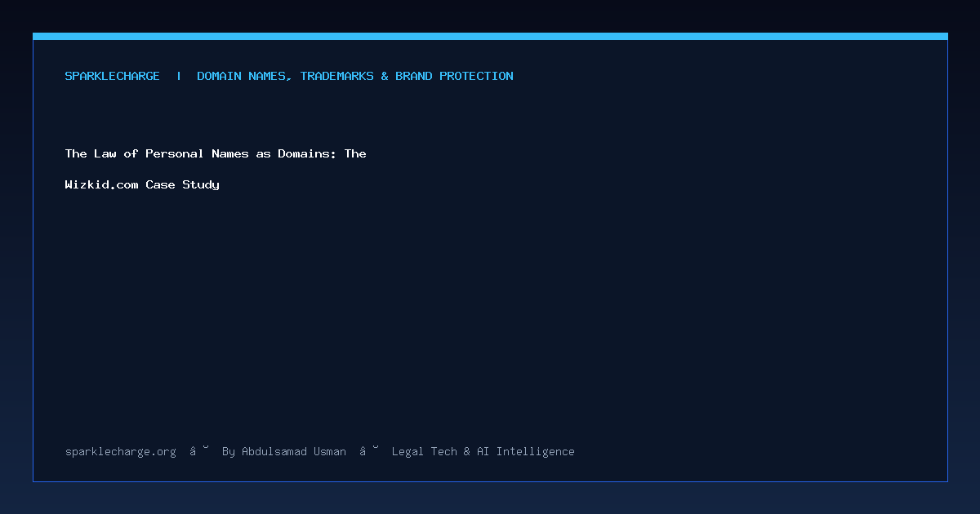This screenshot has width=980, height=514.
Task: Click the 'AI Intelligence' footer text
Action: [x=526, y=451]
